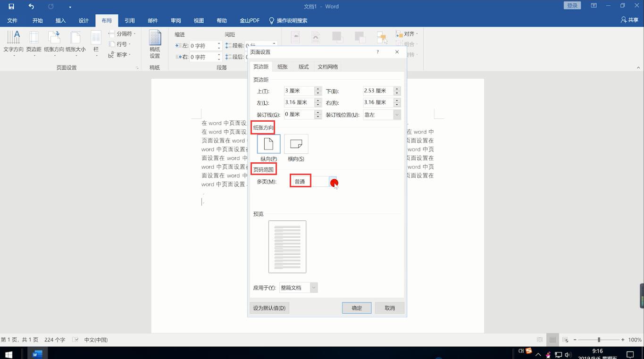Expand the 断字 hyphenation menu
Viewport: 644px width, 359px height.
coord(119,54)
